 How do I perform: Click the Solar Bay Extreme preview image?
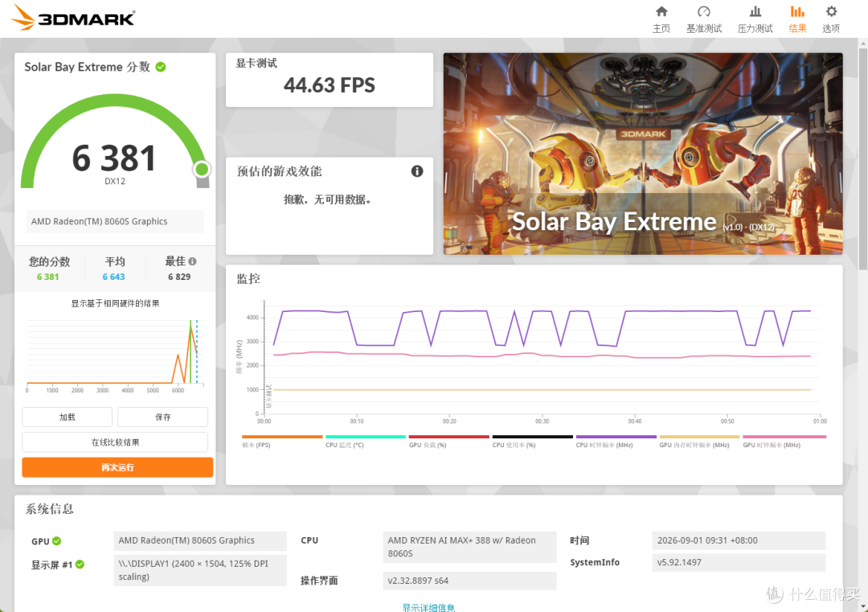pyautogui.click(x=643, y=154)
